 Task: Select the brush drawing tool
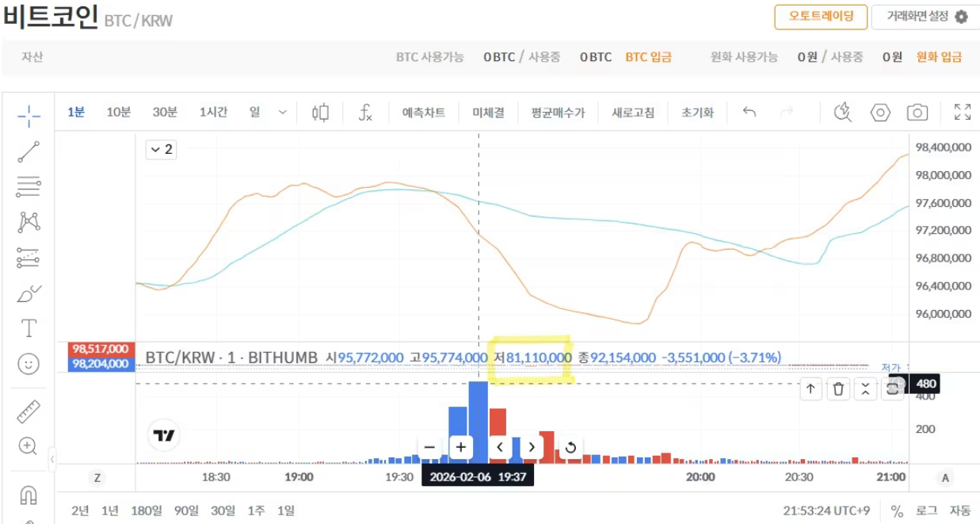(x=29, y=293)
